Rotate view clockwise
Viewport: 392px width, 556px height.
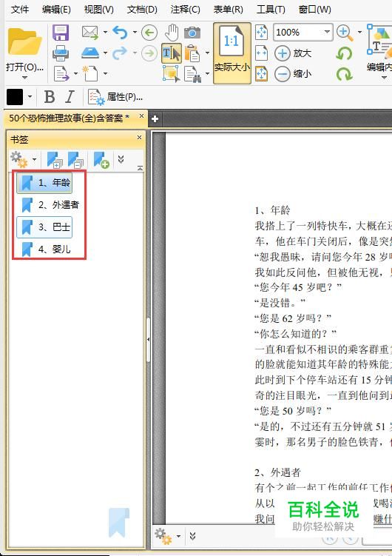coord(344,74)
